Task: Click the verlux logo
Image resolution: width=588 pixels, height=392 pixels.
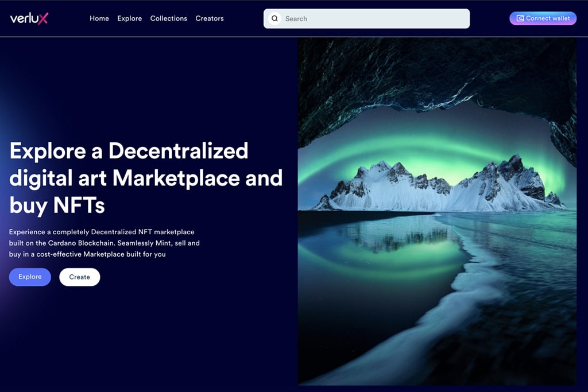Action: pyautogui.click(x=28, y=18)
